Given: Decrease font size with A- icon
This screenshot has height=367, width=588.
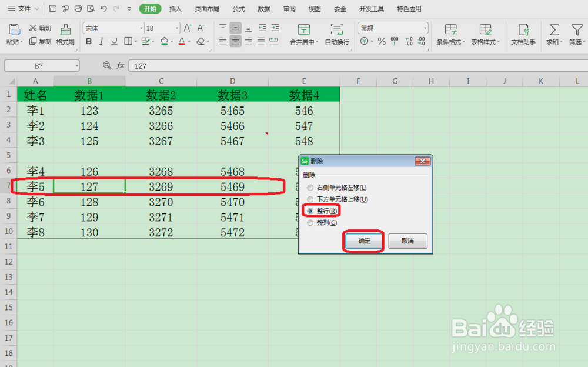Looking at the screenshot, I should [201, 28].
